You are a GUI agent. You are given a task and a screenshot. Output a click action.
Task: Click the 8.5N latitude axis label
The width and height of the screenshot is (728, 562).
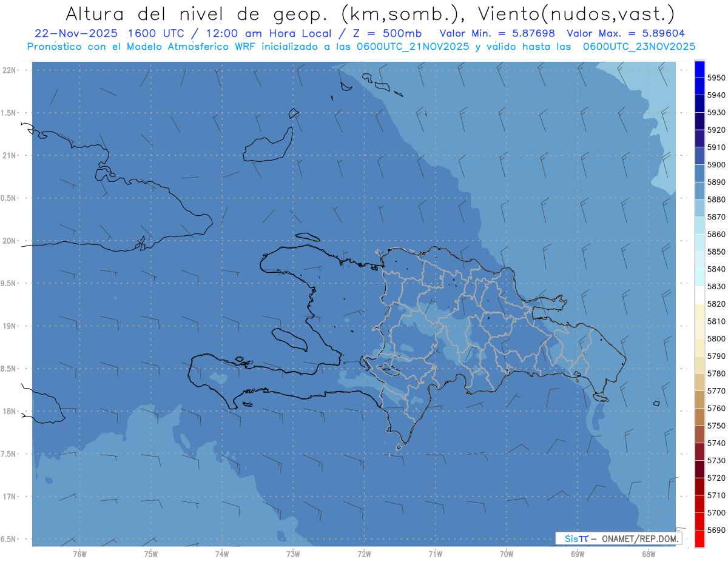8,369
